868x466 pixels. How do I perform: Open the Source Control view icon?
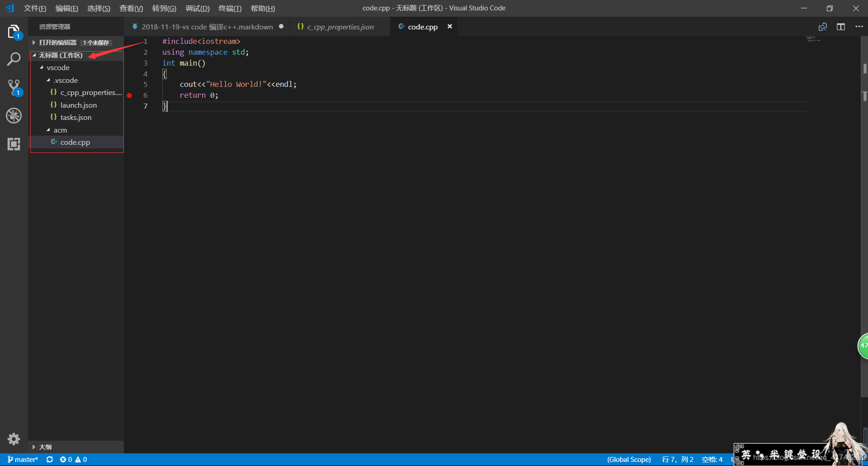click(14, 87)
